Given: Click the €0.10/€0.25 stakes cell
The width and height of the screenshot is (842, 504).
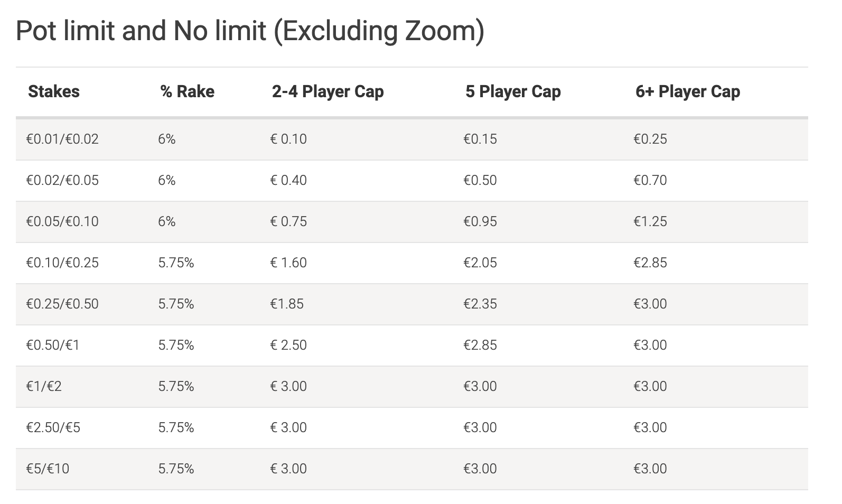Looking at the screenshot, I should pyautogui.click(x=62, y=263).
